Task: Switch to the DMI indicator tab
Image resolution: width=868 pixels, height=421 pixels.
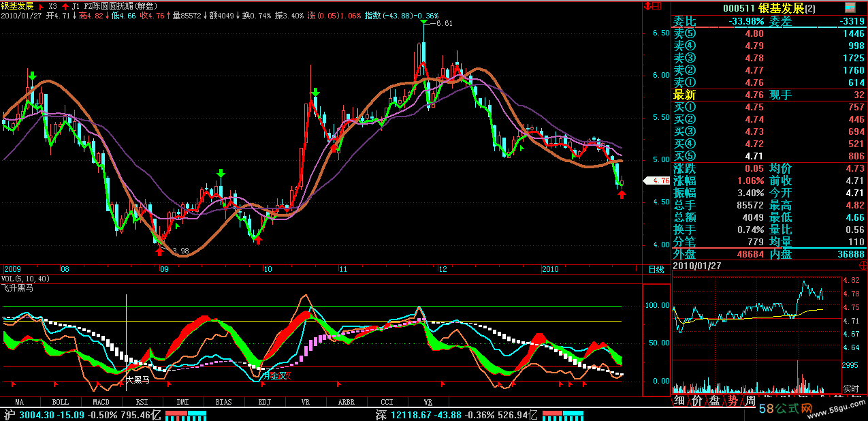Action: pos(182,402)
